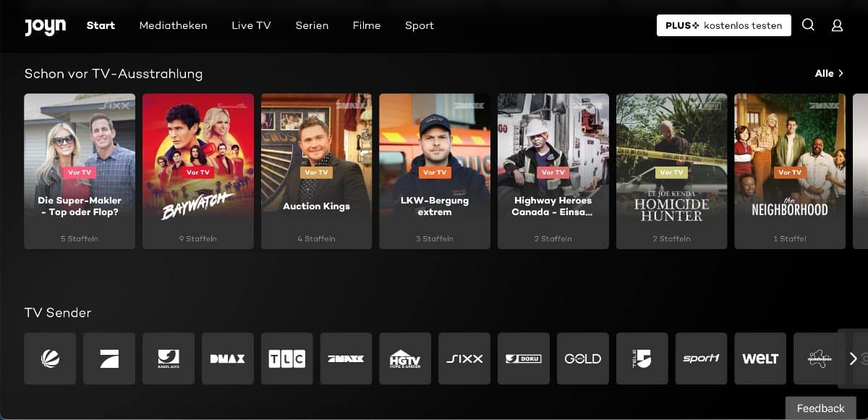Open the user account profile icon
The width and height of the screenshot is (868, 420).
[x=837, y=25]
